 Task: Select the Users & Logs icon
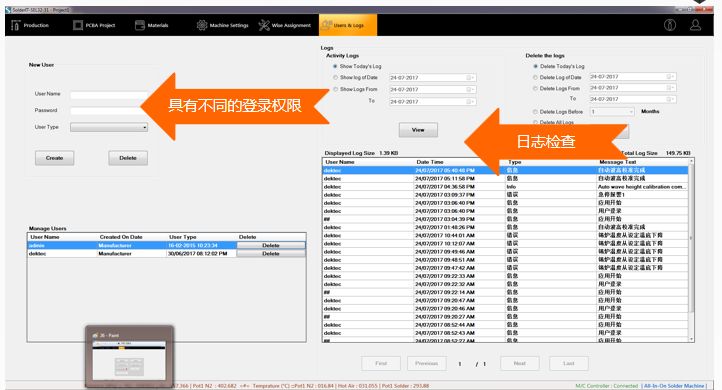click(326, 25)
